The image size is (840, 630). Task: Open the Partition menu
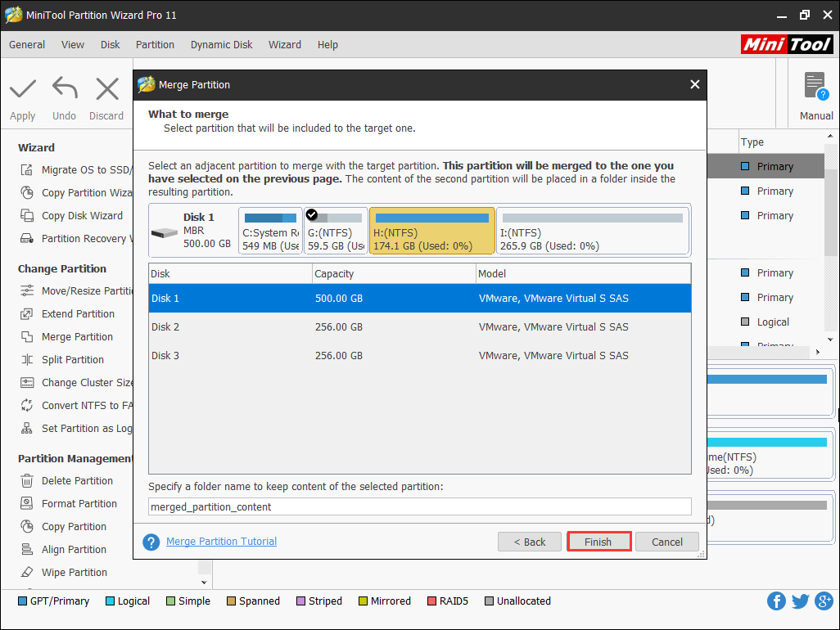pos(155,45)
